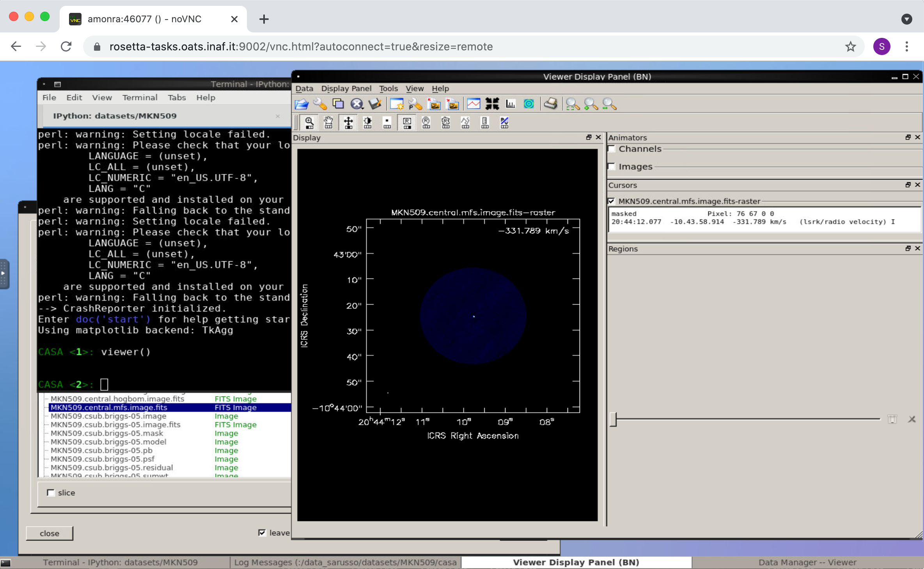The width and height of the screenshot is (924, 569).
Task: Open collapse/moments tool with inward arrows
Action: [492, 104]
